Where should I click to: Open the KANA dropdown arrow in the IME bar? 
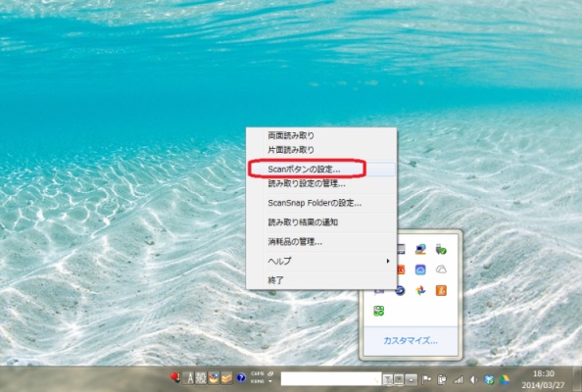click(270, 381)
